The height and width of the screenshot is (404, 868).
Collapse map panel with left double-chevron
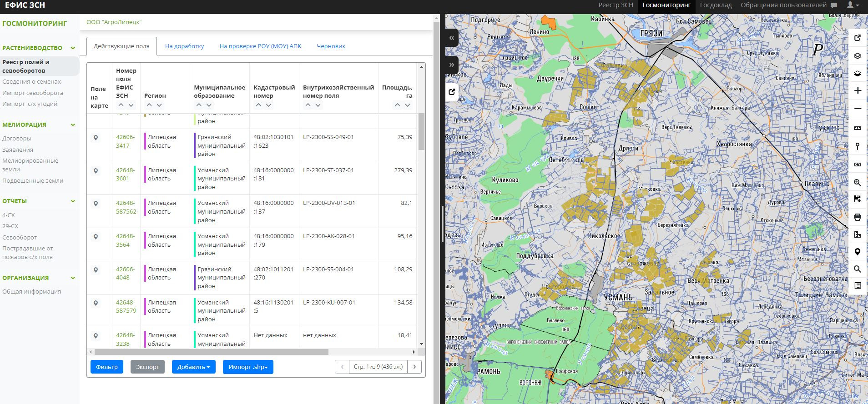(x=452, y=38)
